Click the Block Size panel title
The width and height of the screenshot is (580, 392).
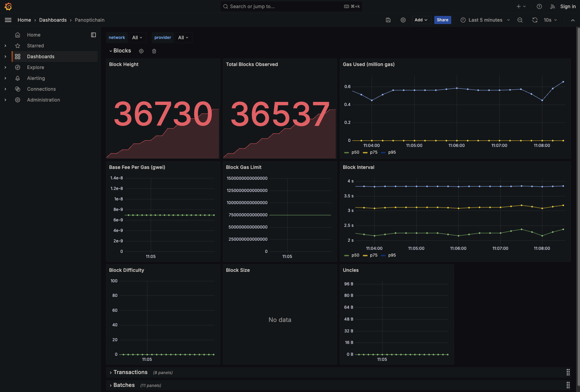click(238, 270)
